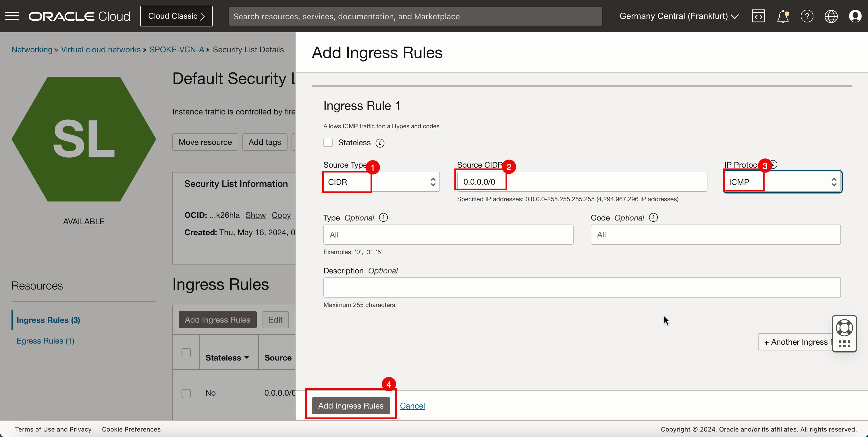Open the IP Protocol ICMP dropdown selector
This screenshot has width=868, height=437.
pyautogui.click(x=782, y=182)
